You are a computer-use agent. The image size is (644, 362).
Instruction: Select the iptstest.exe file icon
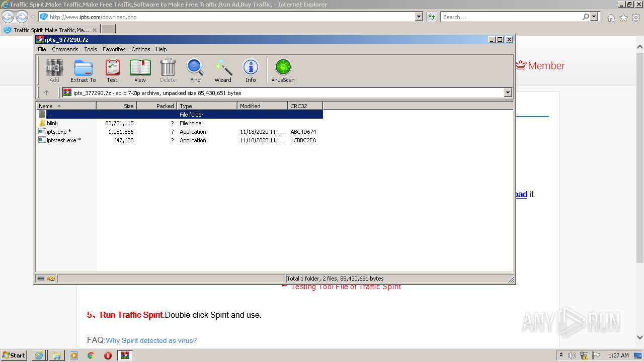[42, 140]
